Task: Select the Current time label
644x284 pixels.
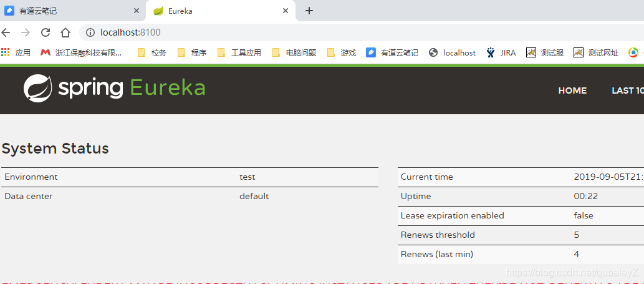Action: [426, 177]
